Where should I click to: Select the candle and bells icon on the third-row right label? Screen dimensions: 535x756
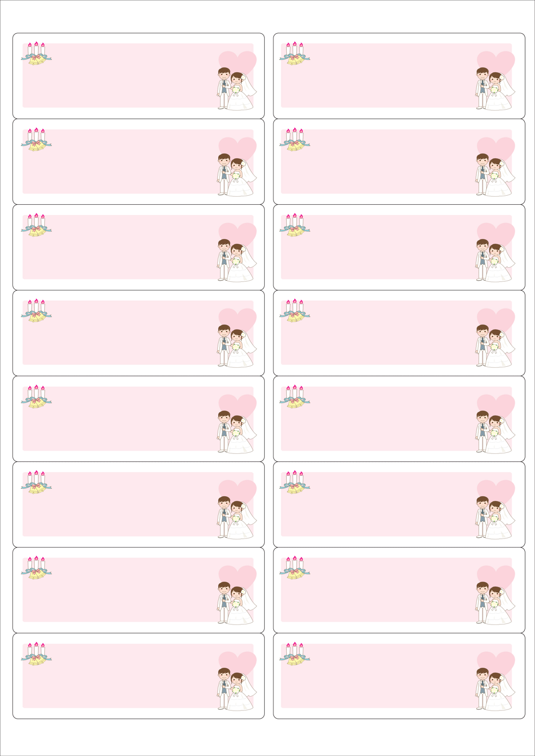pyautogui.click(x=295, y=225)
